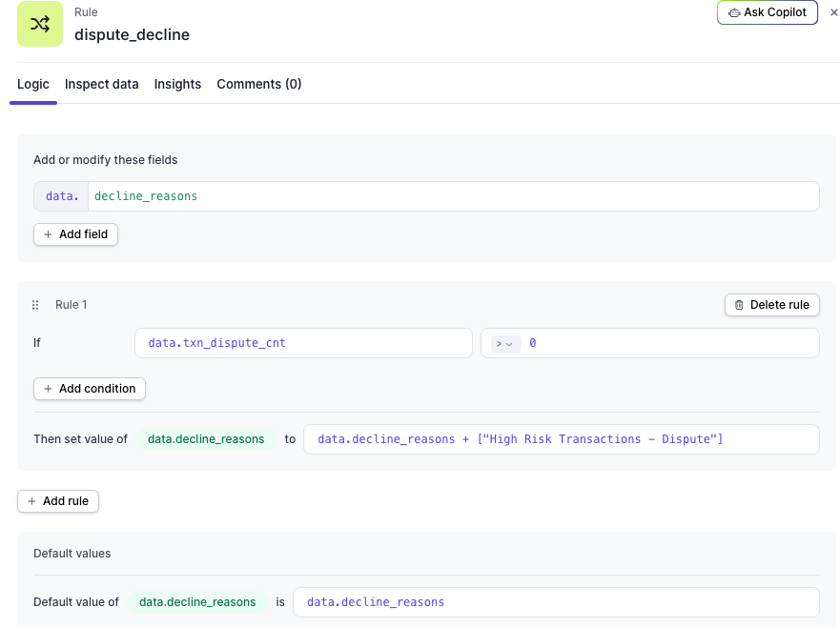
Task: Click the Delete rule button
Action: pyautogui.click(x=772, y=305)
